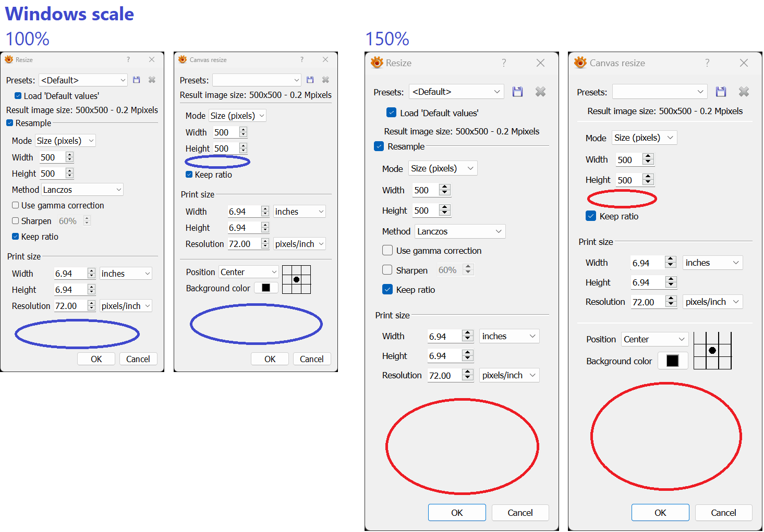Click save preset icon in 100% Canvas resize dialog
The height and width of the screenshot is (532, 764).
pos(310,80)
